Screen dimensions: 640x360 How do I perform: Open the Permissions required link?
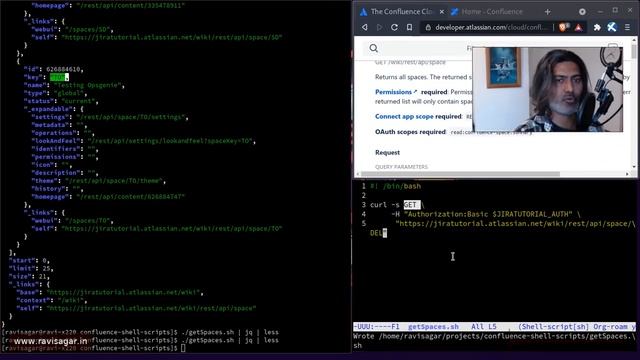click(396, 92)
